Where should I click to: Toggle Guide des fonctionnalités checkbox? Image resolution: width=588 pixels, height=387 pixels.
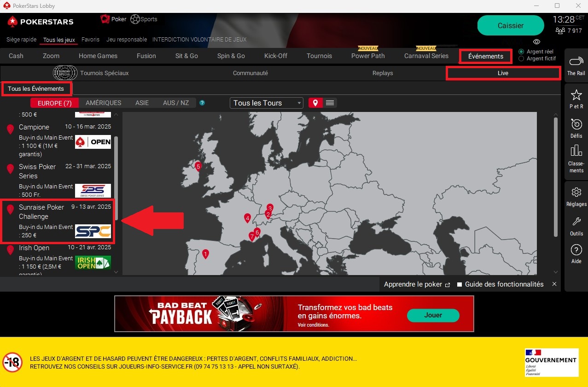click(460, 285)
